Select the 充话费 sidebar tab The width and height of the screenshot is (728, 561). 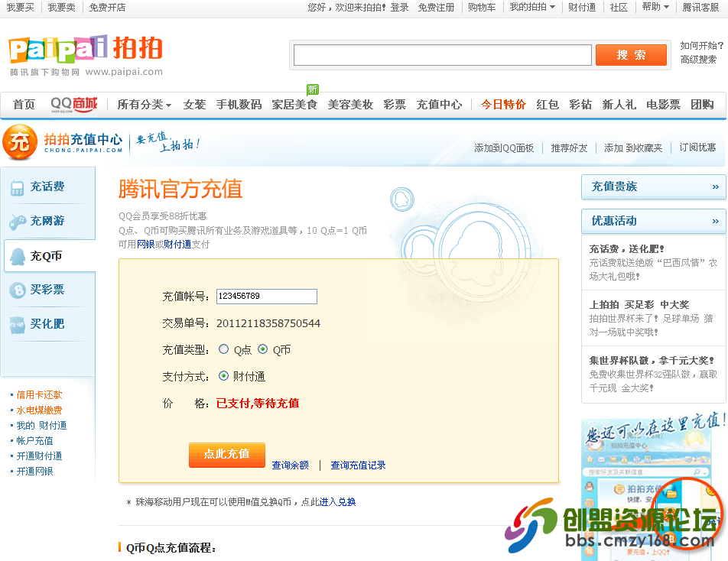(x=48, y=187)
